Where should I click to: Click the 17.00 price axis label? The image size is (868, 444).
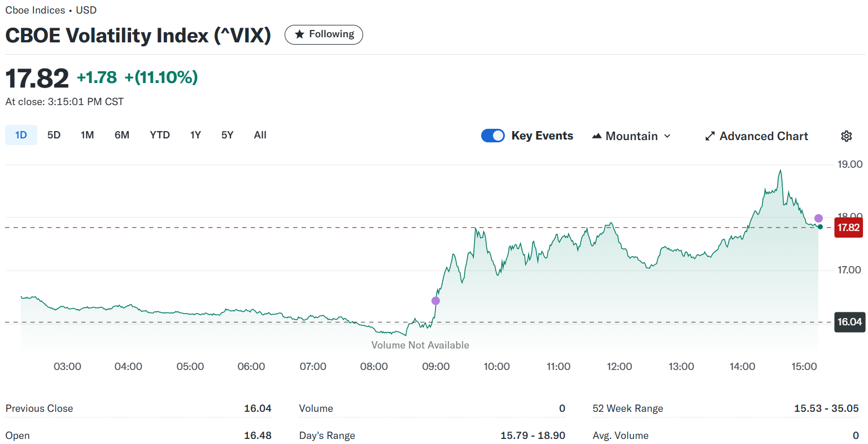click(x=849, y=270)
